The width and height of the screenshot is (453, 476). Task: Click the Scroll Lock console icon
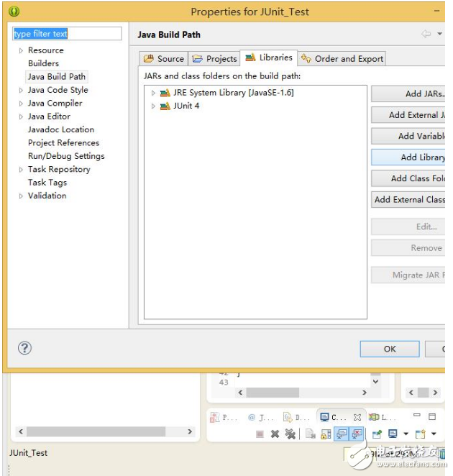point(326,434)
